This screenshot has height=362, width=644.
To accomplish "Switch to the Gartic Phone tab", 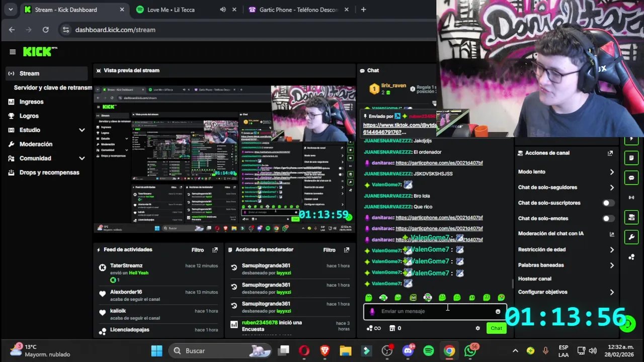I will [x=298, y=10].
